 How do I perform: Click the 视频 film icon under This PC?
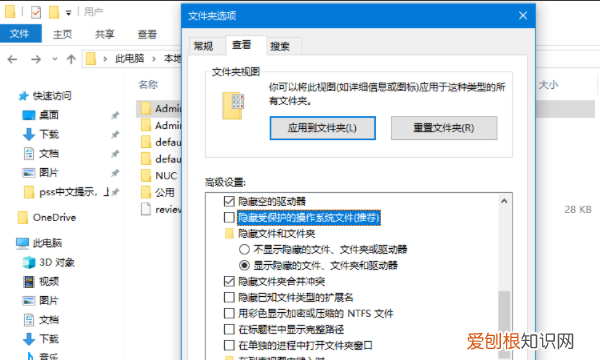[x=29, y=282]
